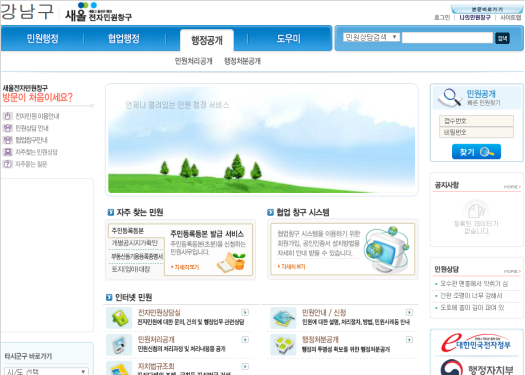Click the 비밀번호 input field
The image size is (525, 375).
point(476,132)
